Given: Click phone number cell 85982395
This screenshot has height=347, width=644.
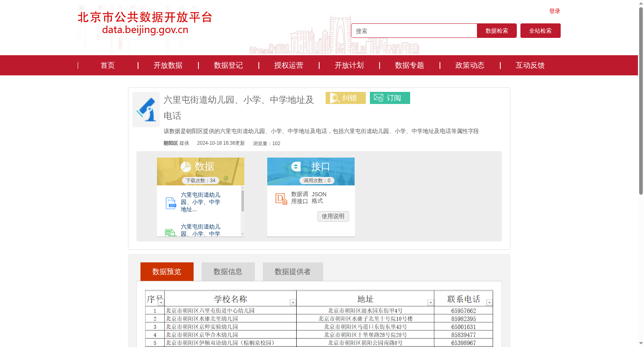Looking at the screenshot, I should coord(464,319).
